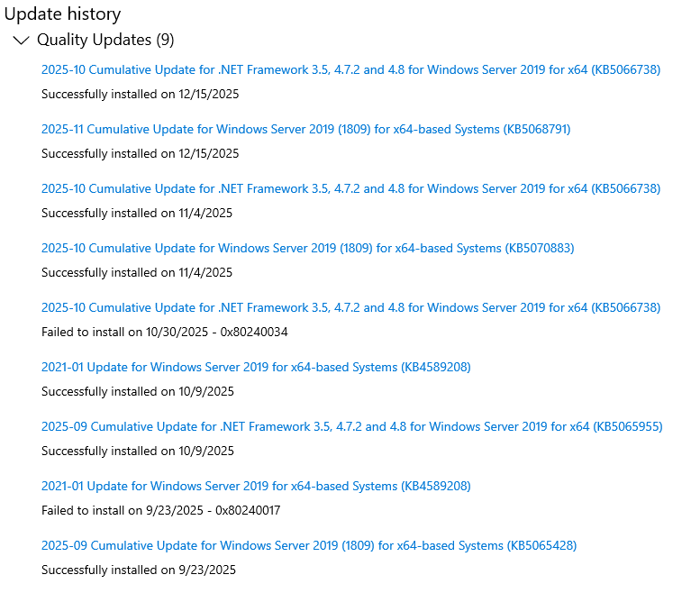Open the KB5065428 cumulative update link
The height and width of the screenshot is (593, 700).
(309, 545)
